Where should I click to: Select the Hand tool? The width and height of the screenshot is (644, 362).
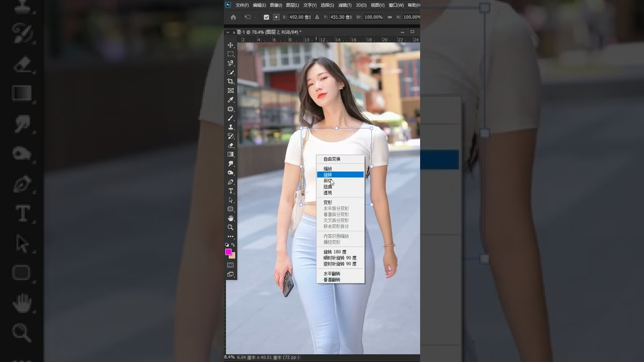point(230,218)
